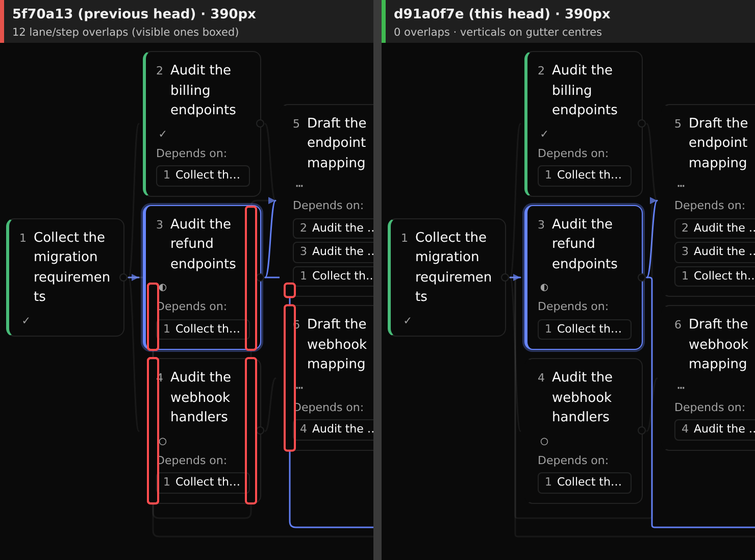Click the checkmark status icon on the right panel's step 2 card
This screenshot has width=755, height=560.
pos(544,134)
